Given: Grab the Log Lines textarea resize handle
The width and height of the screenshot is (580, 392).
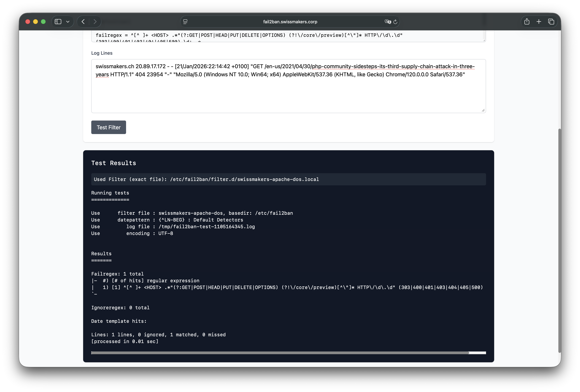Looking at the screenshot, I should 483,110.
